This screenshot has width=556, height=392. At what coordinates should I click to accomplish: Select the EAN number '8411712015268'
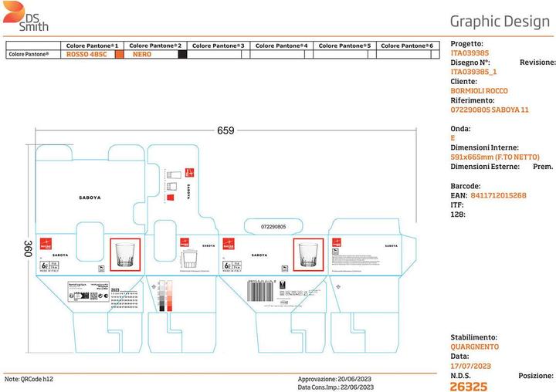click(498, 195)
